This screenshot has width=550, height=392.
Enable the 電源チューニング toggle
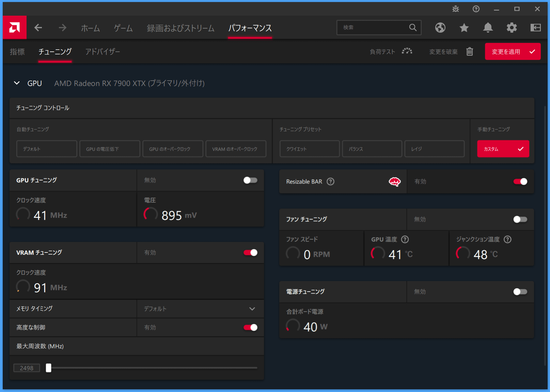pos(520,292)
